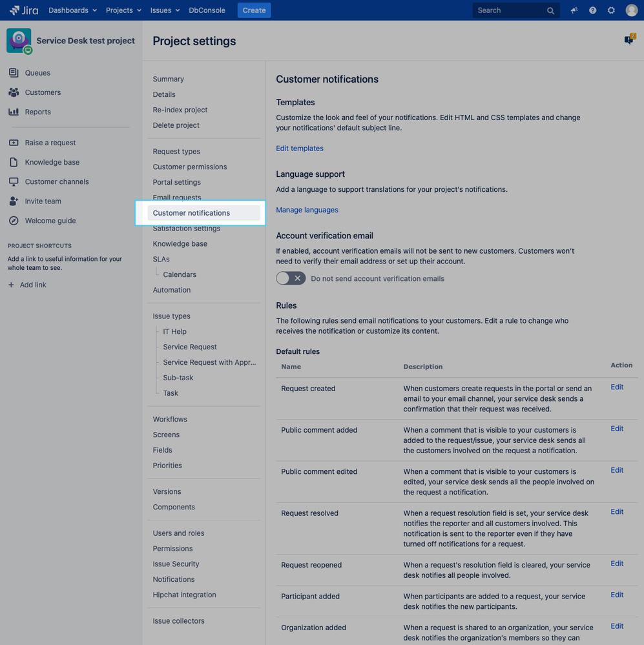Open the feedback megaphone icon
The height and width of the screenshot is (645, 644).
click(x=574, y=10)
